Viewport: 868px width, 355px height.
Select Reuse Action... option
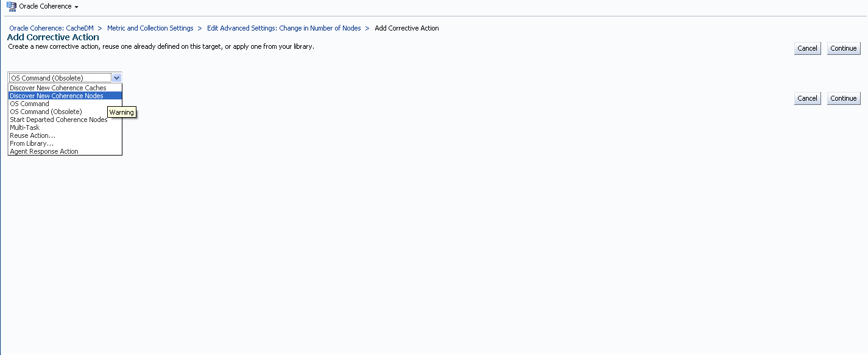tap(65, 135)
